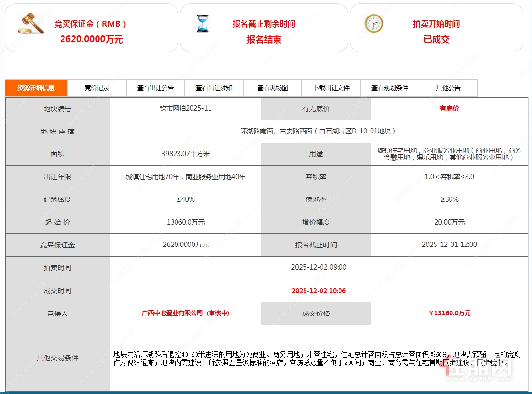
Task: Open the 查看出让公告 tab
Action: tap(155, 88)
